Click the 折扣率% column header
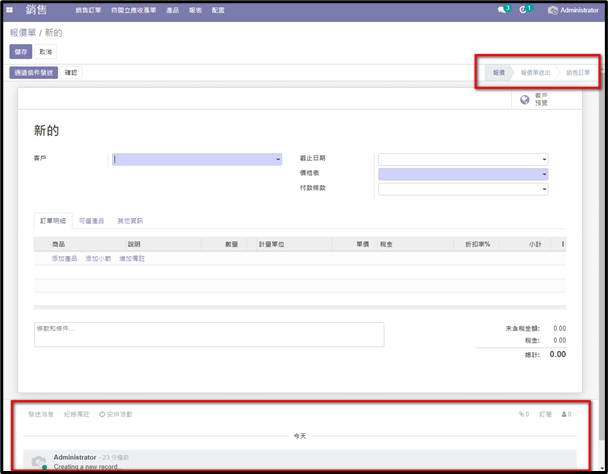 pos(478,244)
